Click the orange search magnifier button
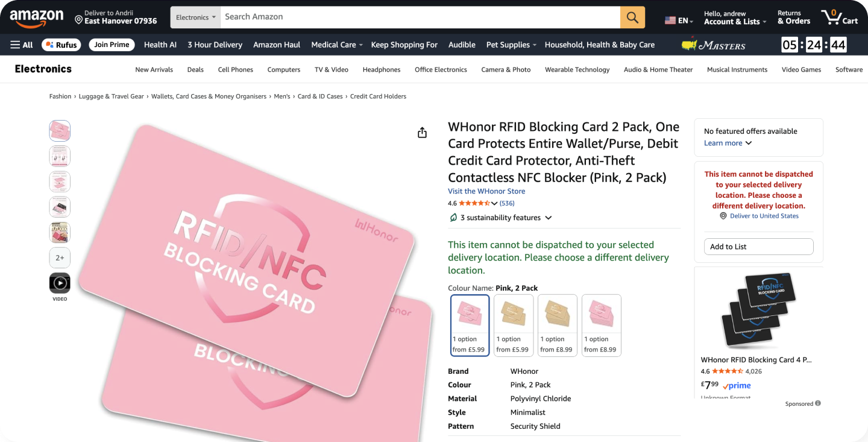 632,17
